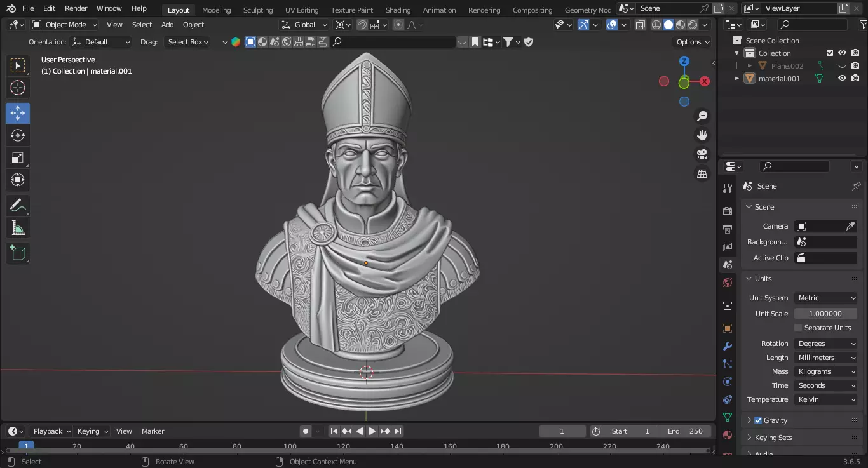Uncheck the Gravity checkbox

tap(758, 420)
